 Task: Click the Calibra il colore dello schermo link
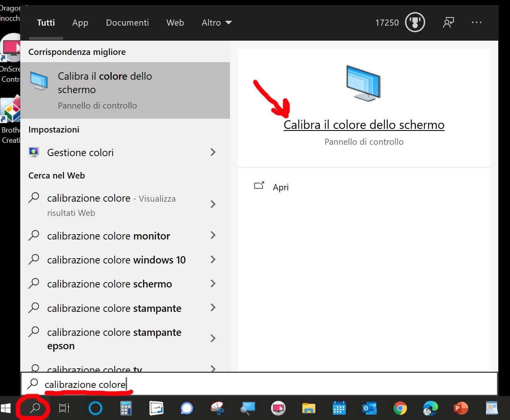tap(364, 125)
